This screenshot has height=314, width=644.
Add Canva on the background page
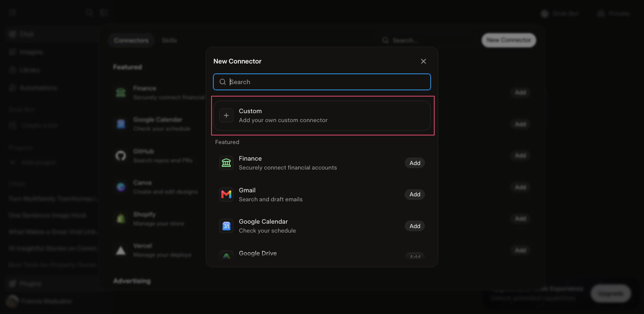520,187
